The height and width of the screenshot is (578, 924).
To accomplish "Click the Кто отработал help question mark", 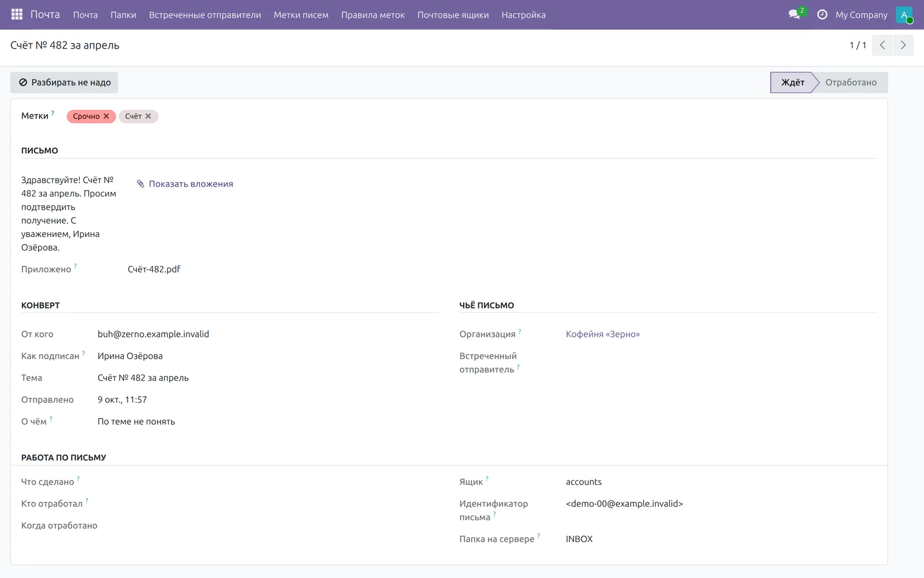I will coord(87,501).
